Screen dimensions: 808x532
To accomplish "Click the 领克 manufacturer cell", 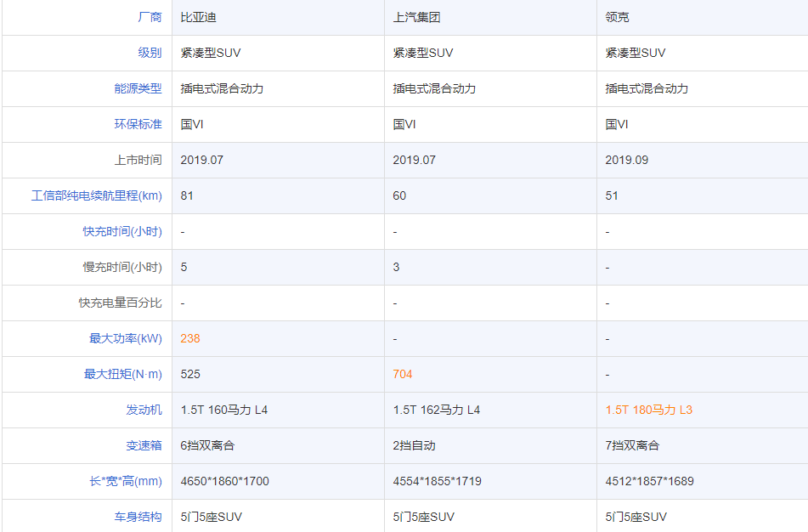I will [703, 18].
